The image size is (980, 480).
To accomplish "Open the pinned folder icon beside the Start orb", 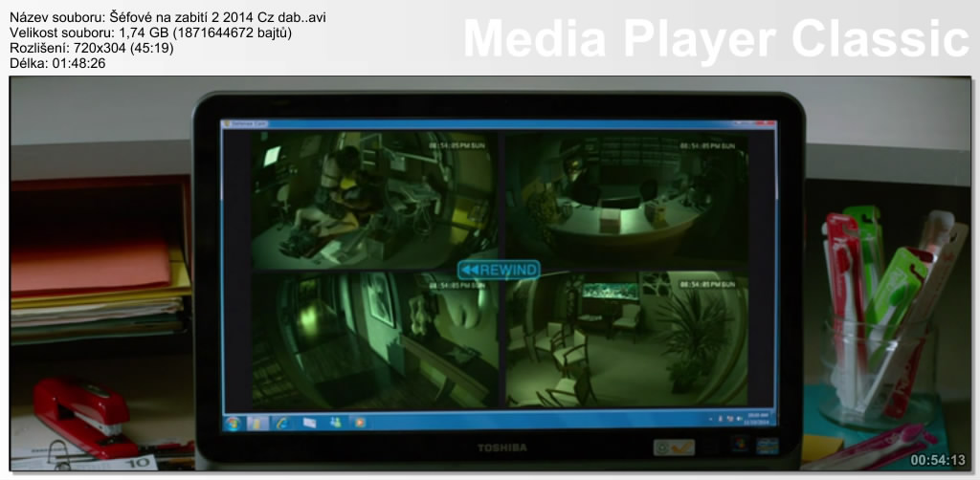I will coord(257,422).
